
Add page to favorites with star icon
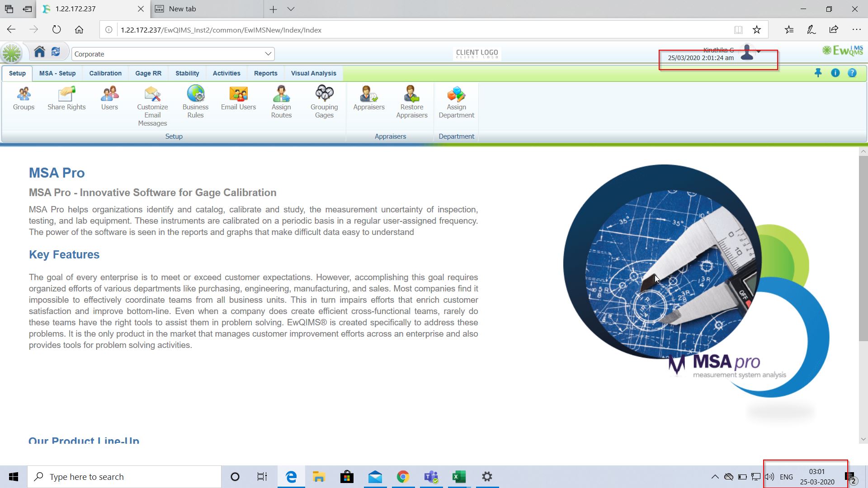coord(757,30)
